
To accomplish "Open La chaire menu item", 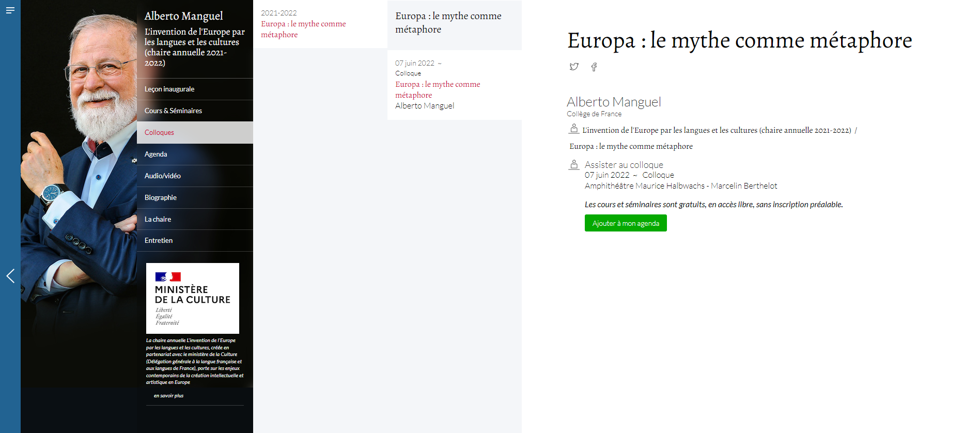I will coord(195,219).
